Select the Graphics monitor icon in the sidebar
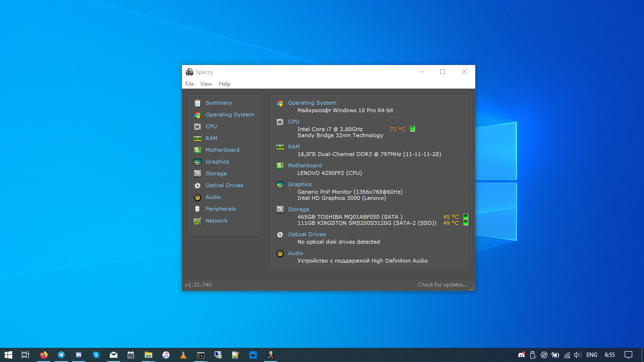Viewport: 644px width, 362px height. pos(198,162)
